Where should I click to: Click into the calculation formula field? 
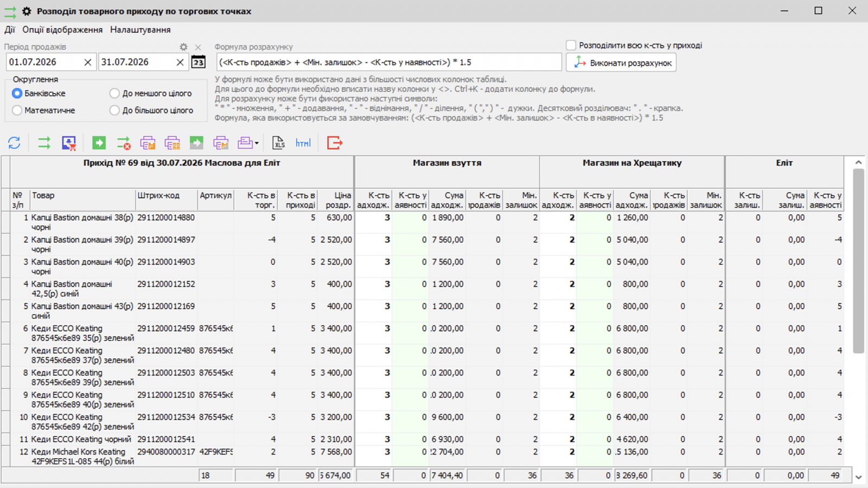[389, 62]
